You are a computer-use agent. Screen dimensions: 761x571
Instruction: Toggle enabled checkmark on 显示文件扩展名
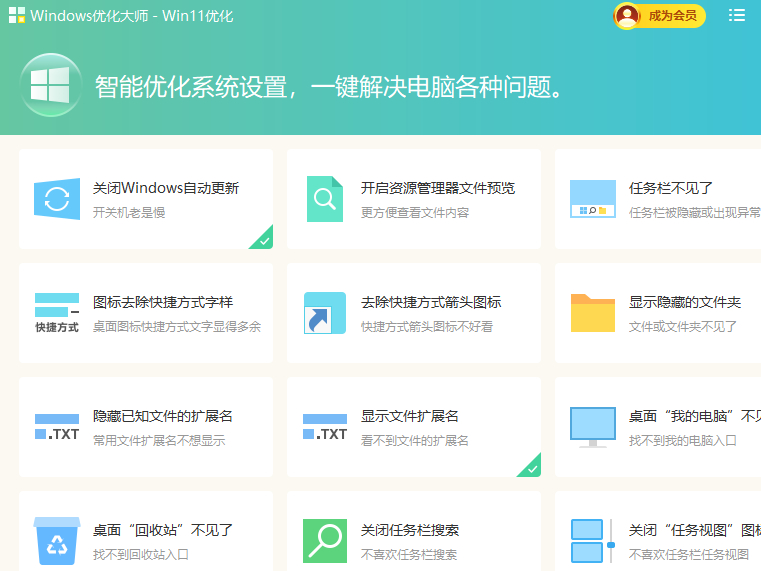click(531, 467)
